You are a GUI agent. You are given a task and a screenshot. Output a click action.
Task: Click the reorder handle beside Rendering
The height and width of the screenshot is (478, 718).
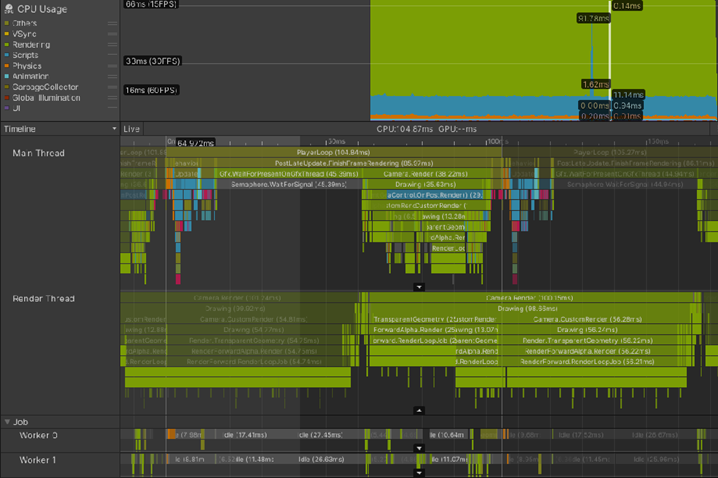(x=112, y=44)
